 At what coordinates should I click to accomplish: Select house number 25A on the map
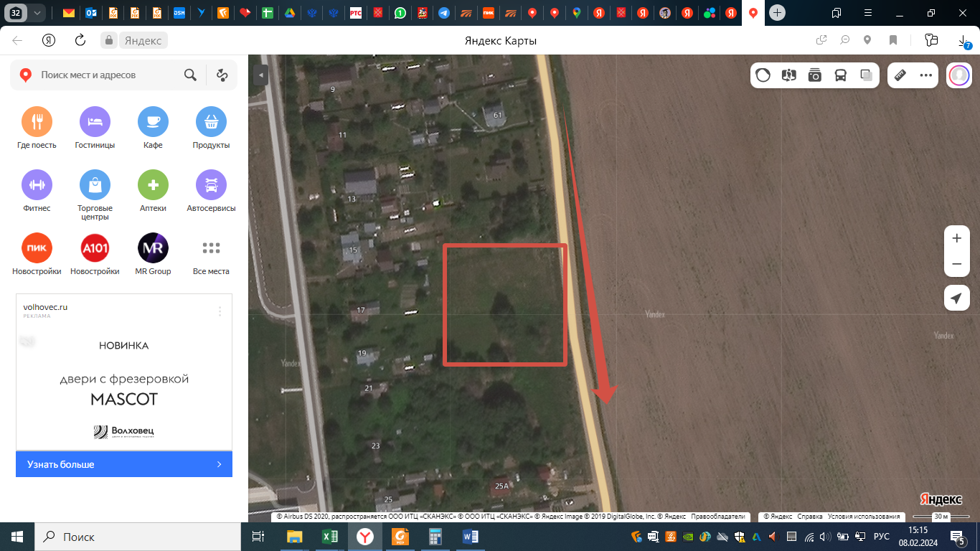pyautogui.click(x=501, y=486)
